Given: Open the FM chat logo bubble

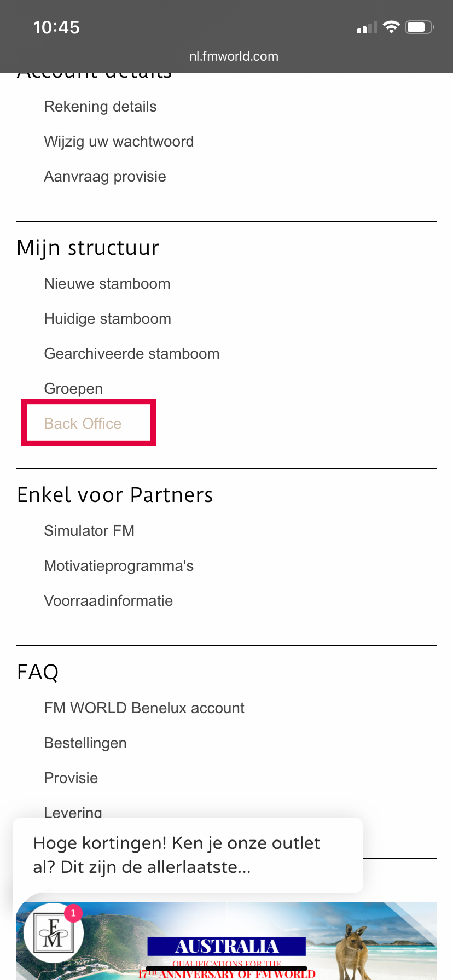Looking at the screenshot, I should tap(54, 932).
